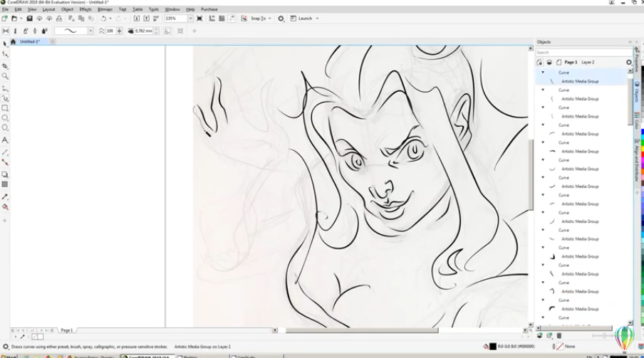The image size is (644, 358).
Task: Click the Search field in Objects docker
Action: click(581, 53)
